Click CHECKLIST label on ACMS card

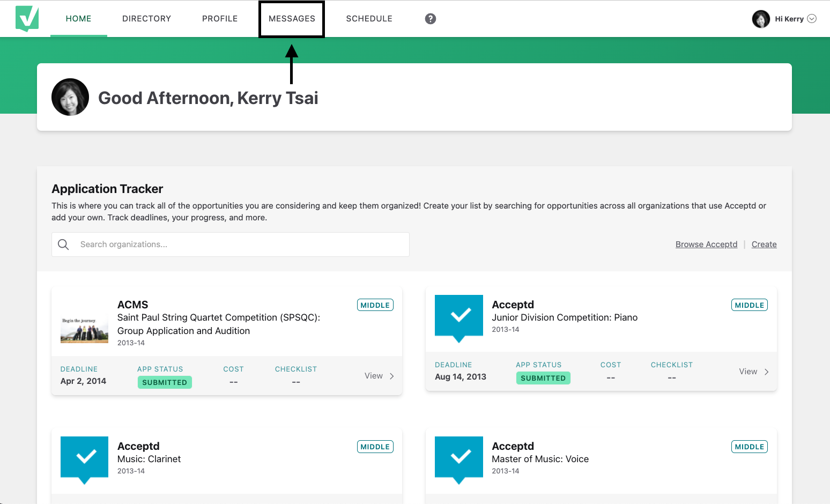coord(296,369)
